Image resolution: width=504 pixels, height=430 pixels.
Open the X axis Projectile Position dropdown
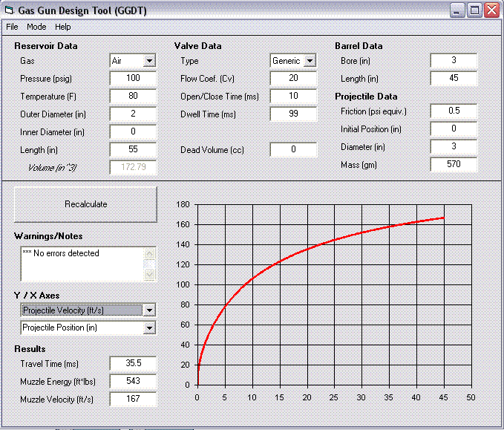[x=149, y=328]
